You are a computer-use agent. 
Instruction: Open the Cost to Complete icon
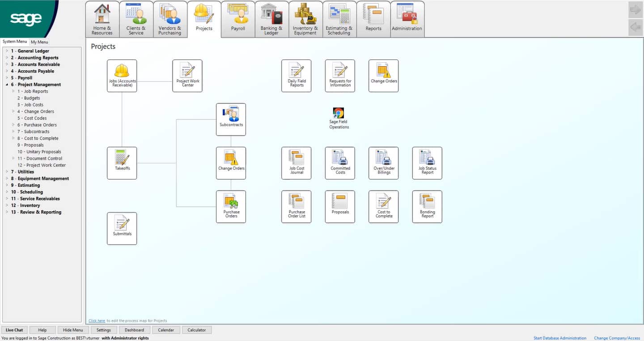point(383,207)
